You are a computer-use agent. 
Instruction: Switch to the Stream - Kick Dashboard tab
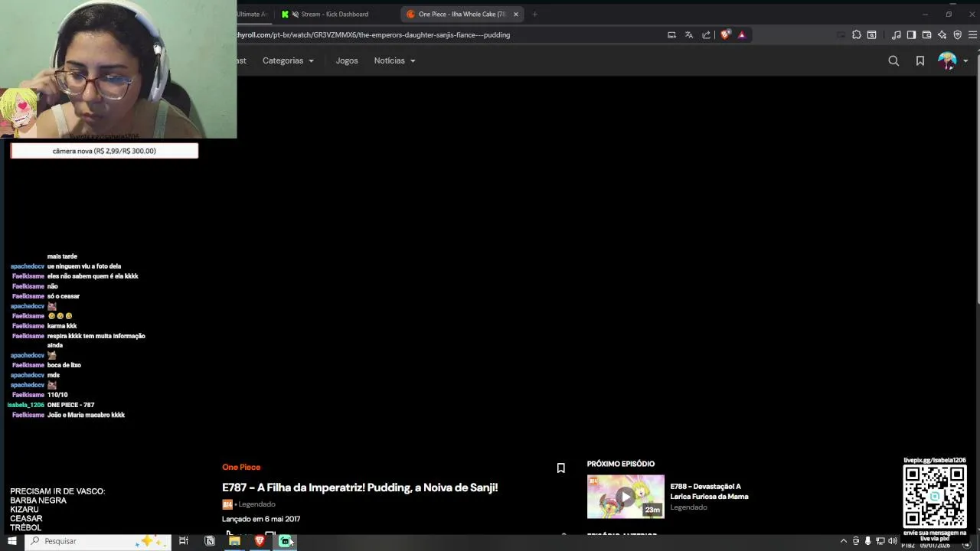pyautogui.click(x=335, y=14)
